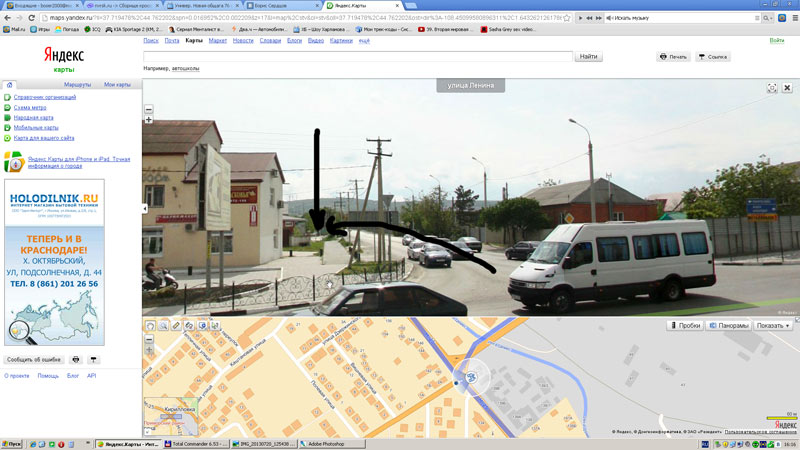Click the Печать button
This screenshot has height=450, width=800.
pyautogui.click(x=674, y=57)
